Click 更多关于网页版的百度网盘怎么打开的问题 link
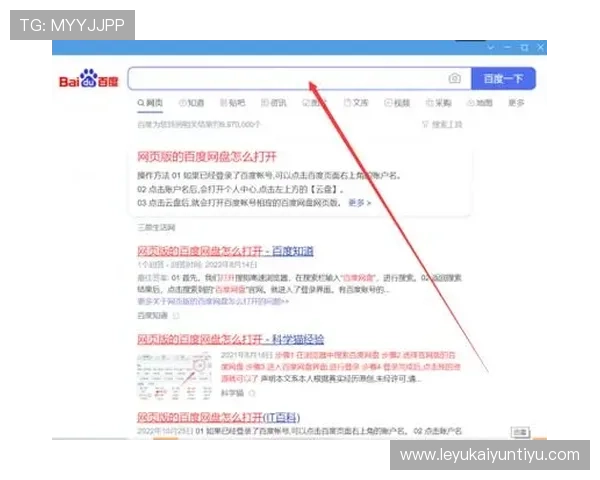The image size is (600, 480). pyautogui.click(x=213, y=302)
